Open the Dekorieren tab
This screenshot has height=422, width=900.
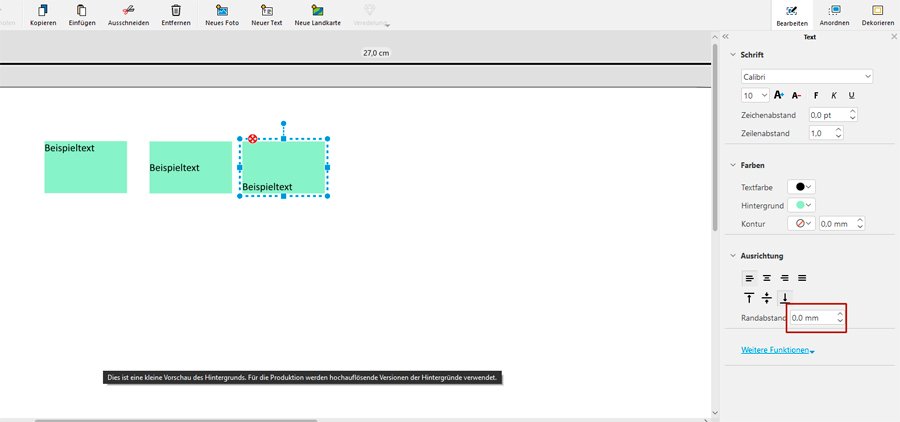878,15
